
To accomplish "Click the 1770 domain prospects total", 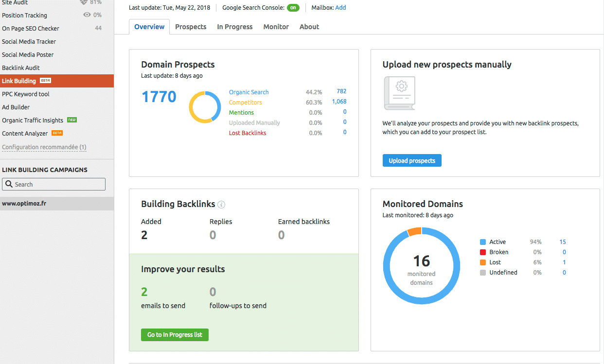I will (x=159, y=97).
